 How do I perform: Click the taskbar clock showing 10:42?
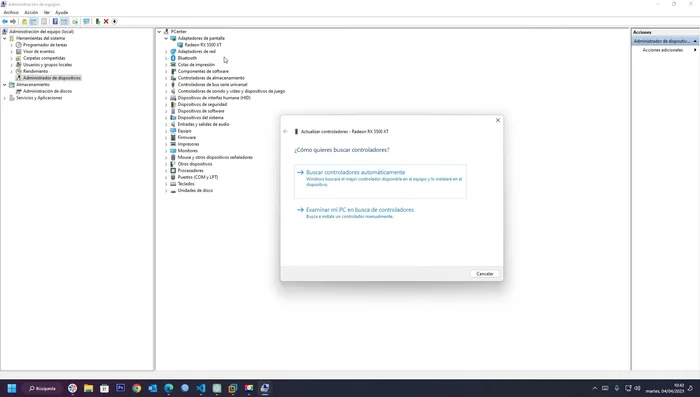665,388
